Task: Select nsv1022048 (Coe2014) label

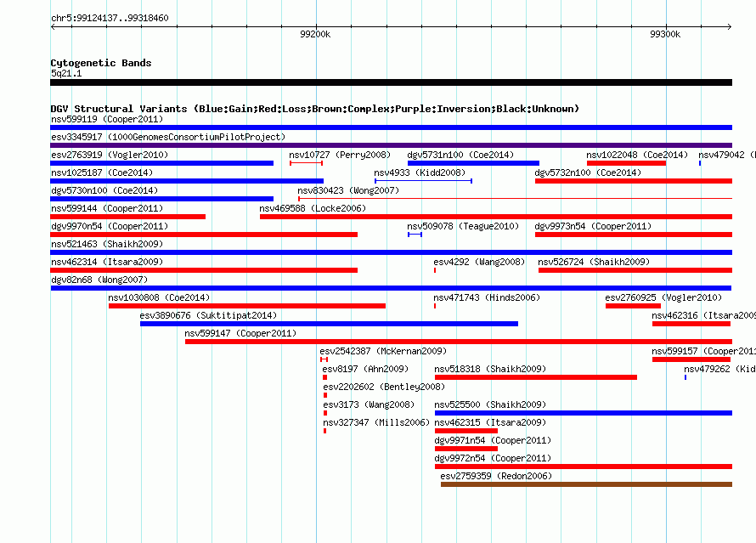Action: 637,155
